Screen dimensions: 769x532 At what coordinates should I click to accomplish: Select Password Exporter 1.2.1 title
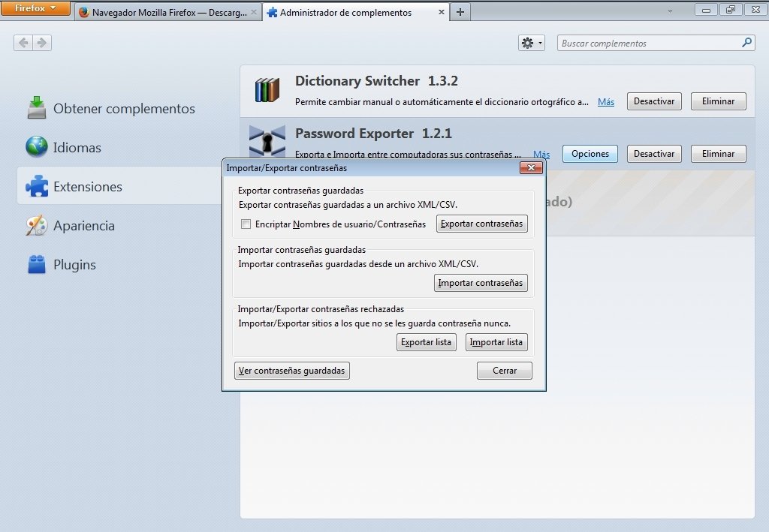pyautogui.click(x=373, y=134)
